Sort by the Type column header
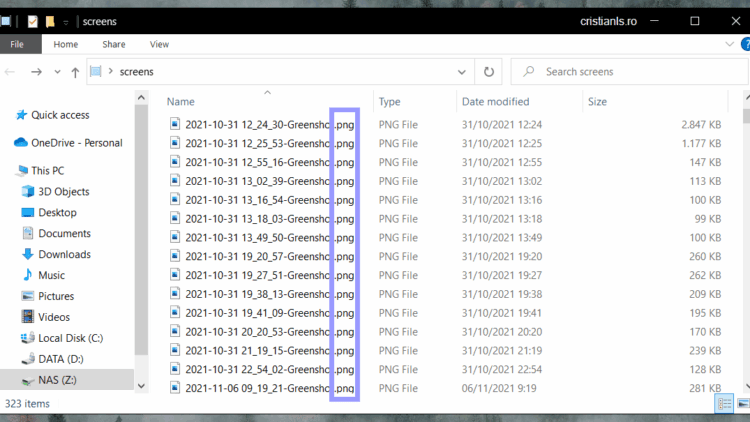 pyautogui.click(x=389, y=101)
